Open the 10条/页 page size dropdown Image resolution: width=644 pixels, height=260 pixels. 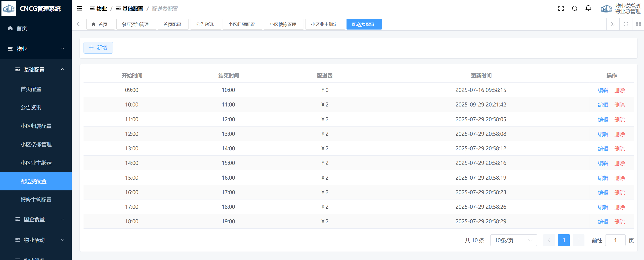point(513,240)
